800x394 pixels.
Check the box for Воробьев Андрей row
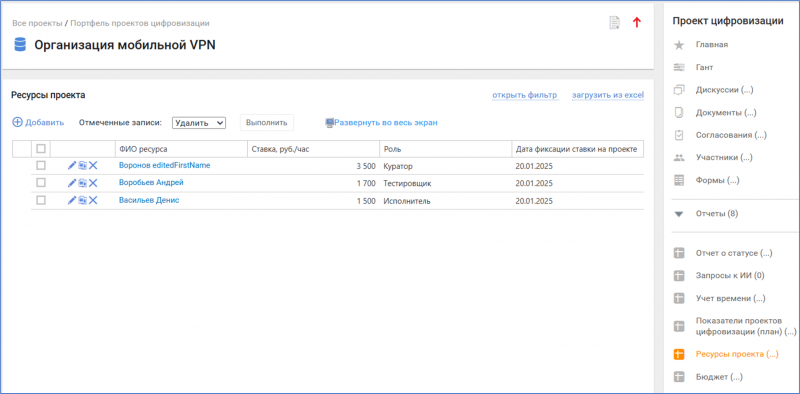(x=41, y=183)
